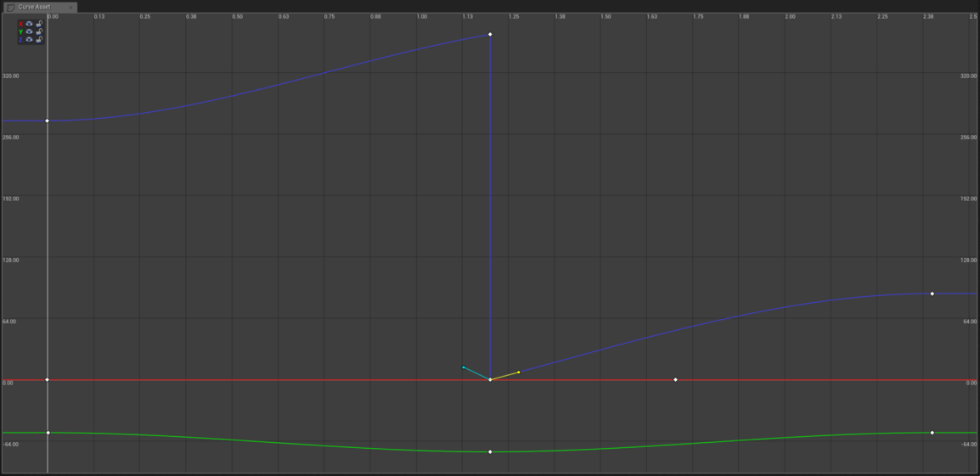Click the 1.50 time ruler label
Viewport: 980px width, 476px height.
[x=605, y=17]
